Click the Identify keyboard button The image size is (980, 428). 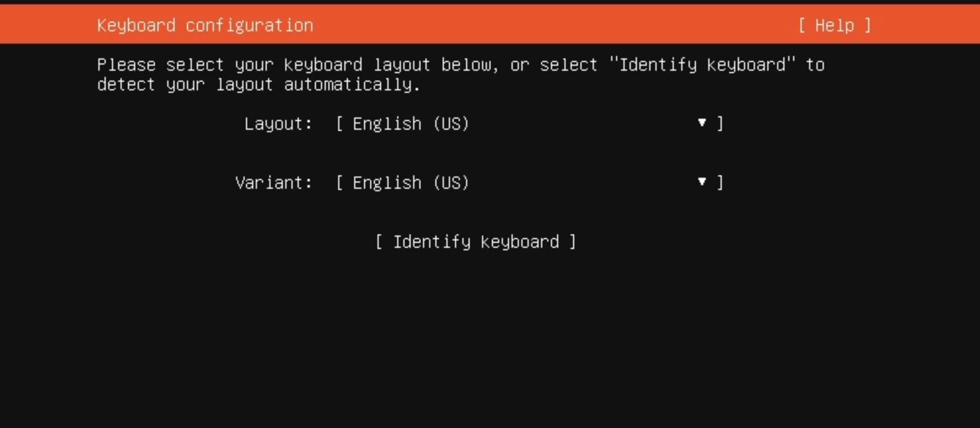476,242
